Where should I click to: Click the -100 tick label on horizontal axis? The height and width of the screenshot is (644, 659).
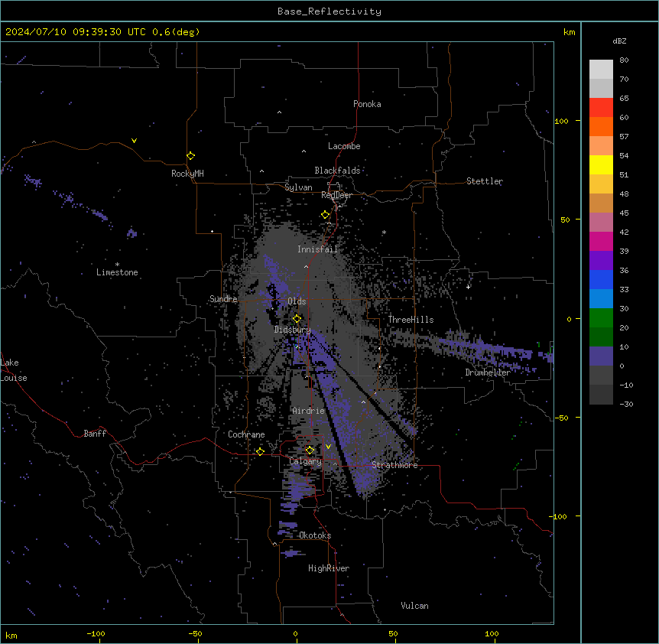96,633
